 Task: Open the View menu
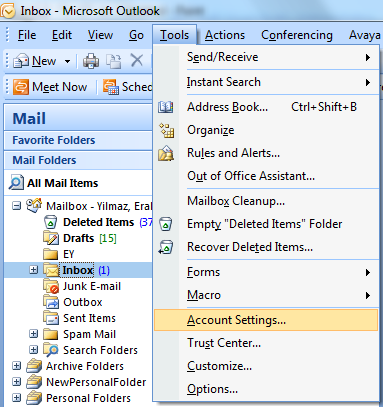[x=100, y=35]
